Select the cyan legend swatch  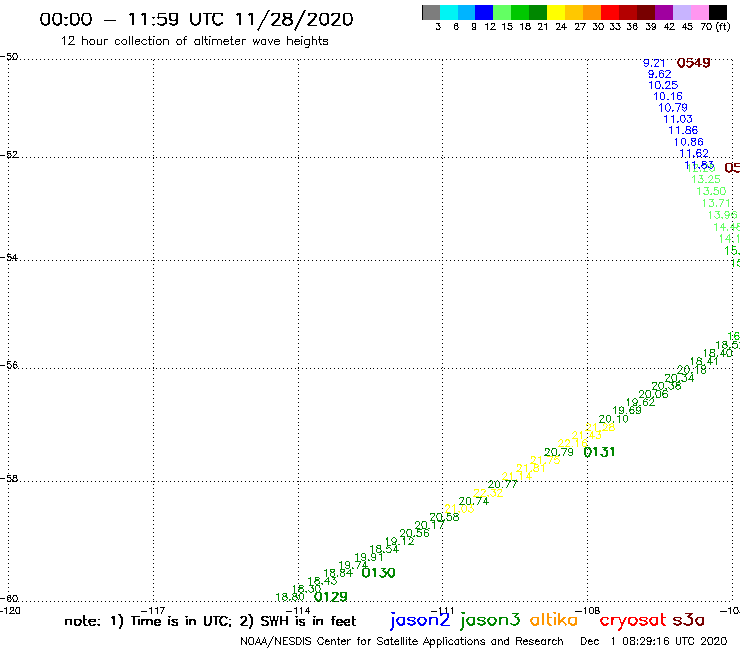[448, 13]
